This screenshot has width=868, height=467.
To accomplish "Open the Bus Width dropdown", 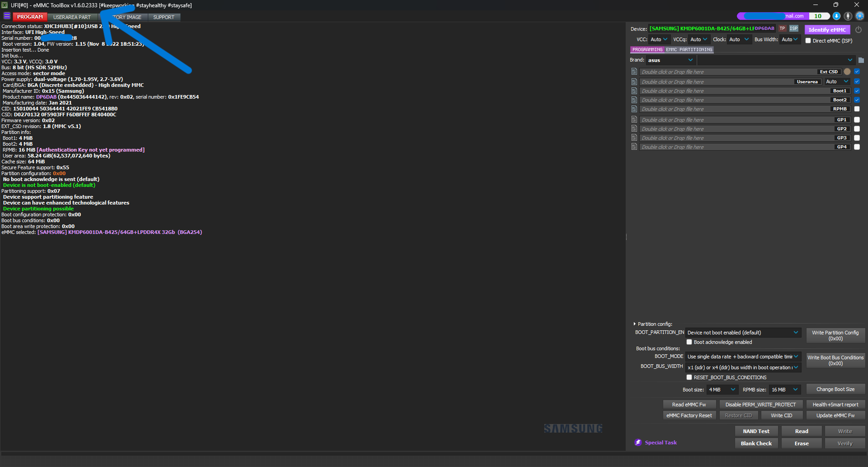I will pos(790,39).
